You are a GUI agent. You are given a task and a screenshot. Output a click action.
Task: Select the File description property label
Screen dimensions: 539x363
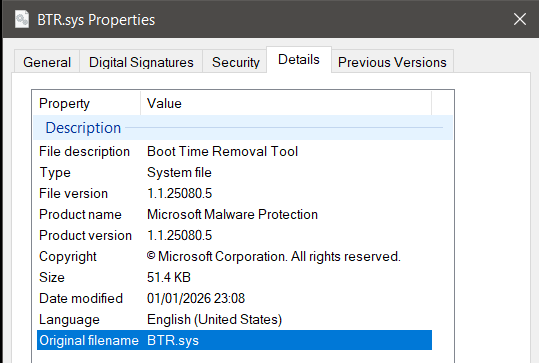[x=84, y=152]
